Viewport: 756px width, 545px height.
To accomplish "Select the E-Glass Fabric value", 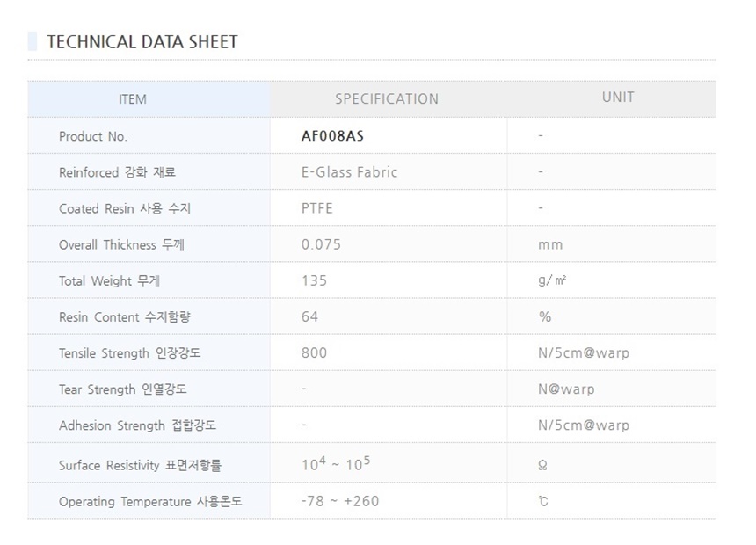I will (x=349, y=172).
